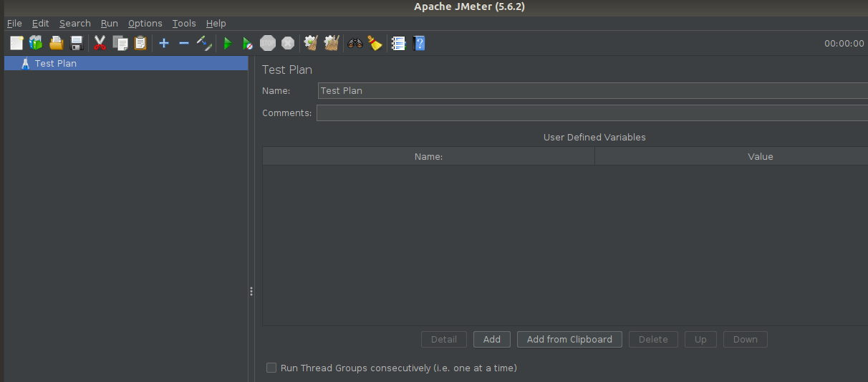Open the Search menu

coord(75,23)
